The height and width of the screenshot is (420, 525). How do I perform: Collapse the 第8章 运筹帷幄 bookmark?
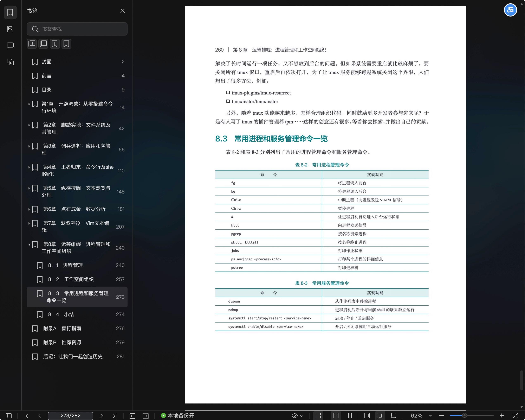coord(29,244)
